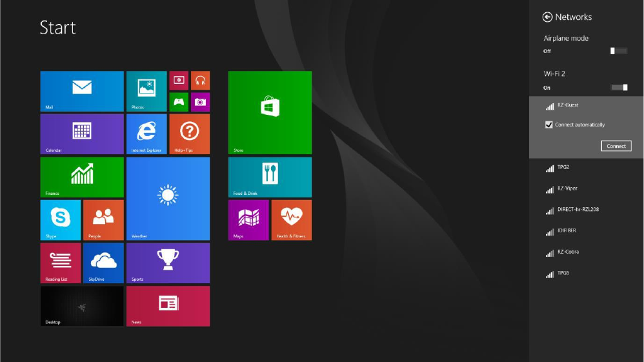Viewport: 644px width, 362px height.
Task: Open the Desktop tile
Action: coord(82,306)
